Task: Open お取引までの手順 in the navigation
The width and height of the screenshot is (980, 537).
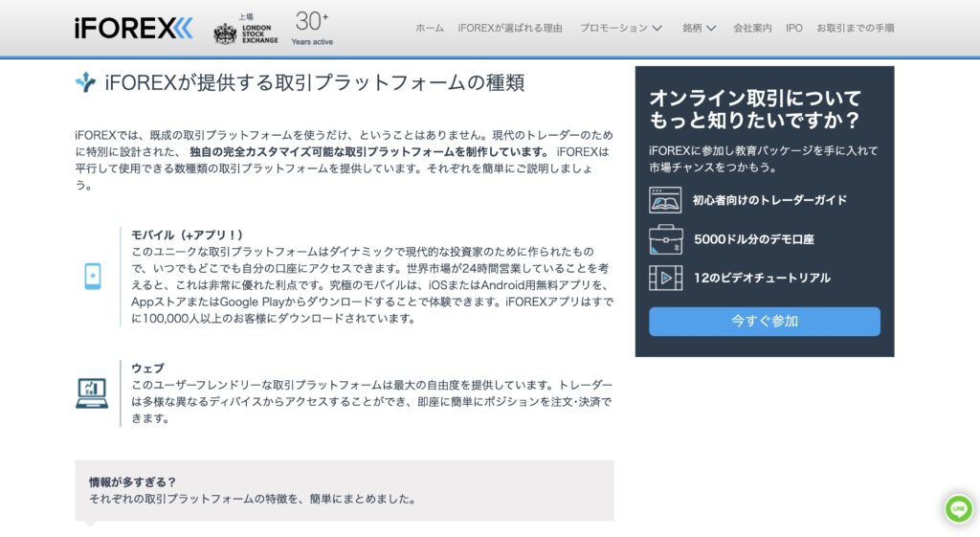Action: click(x=855, y=28)
